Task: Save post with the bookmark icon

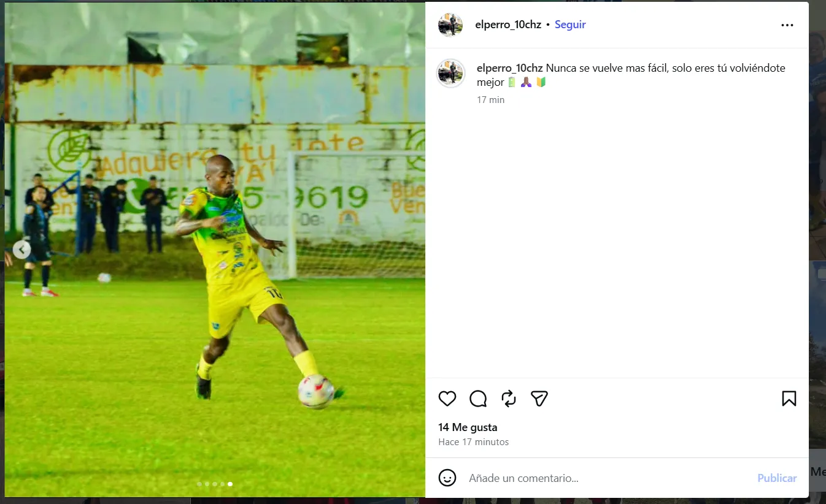Action: 789,399
